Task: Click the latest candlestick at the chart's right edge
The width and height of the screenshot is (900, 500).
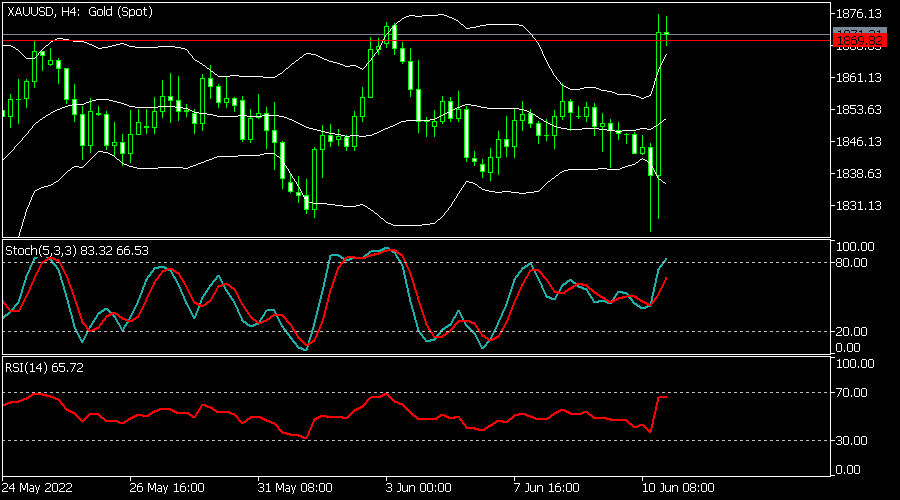Action: pyautogui.click(x=666, y=33)
